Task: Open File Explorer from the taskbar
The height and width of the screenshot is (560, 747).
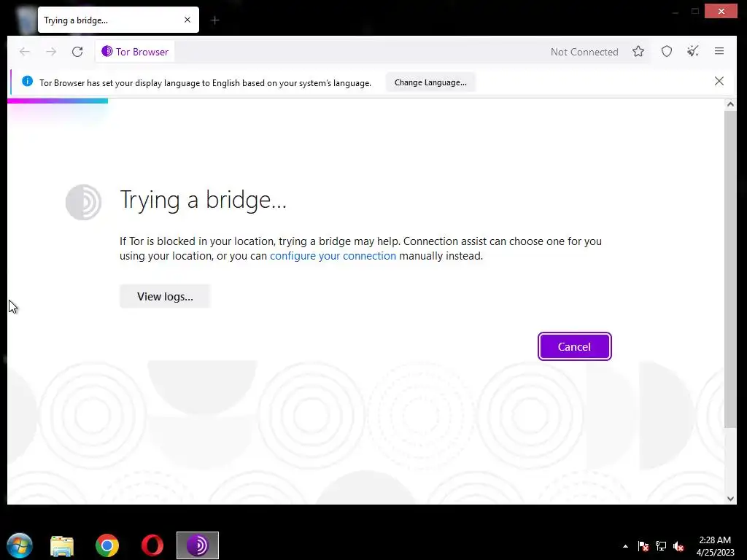Action: click(x=62, y=545)
